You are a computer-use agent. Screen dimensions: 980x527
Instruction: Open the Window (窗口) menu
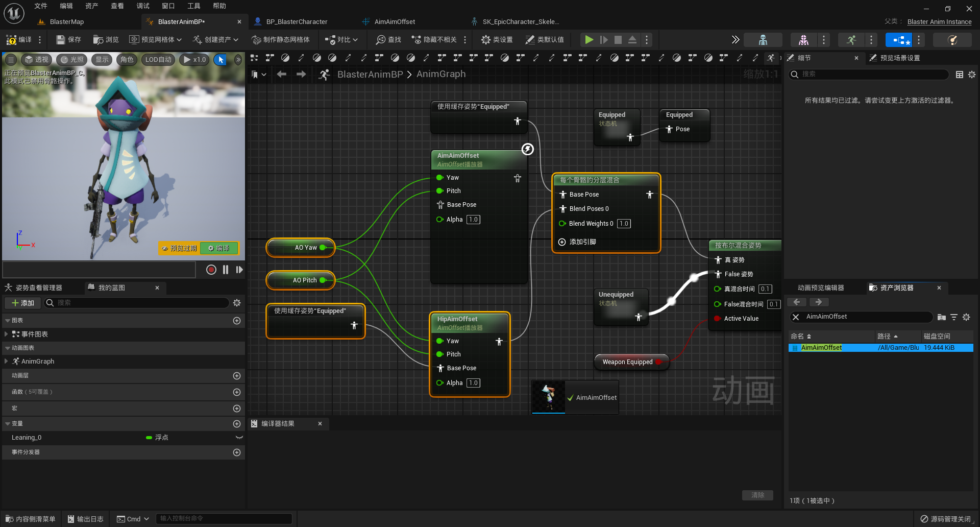point(168,6)
